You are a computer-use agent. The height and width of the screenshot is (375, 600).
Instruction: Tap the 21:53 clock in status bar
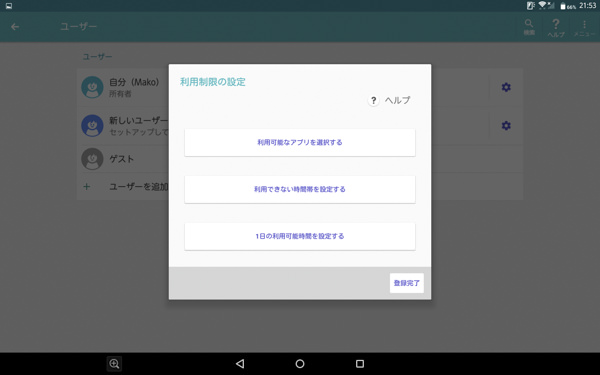(587, 6)
